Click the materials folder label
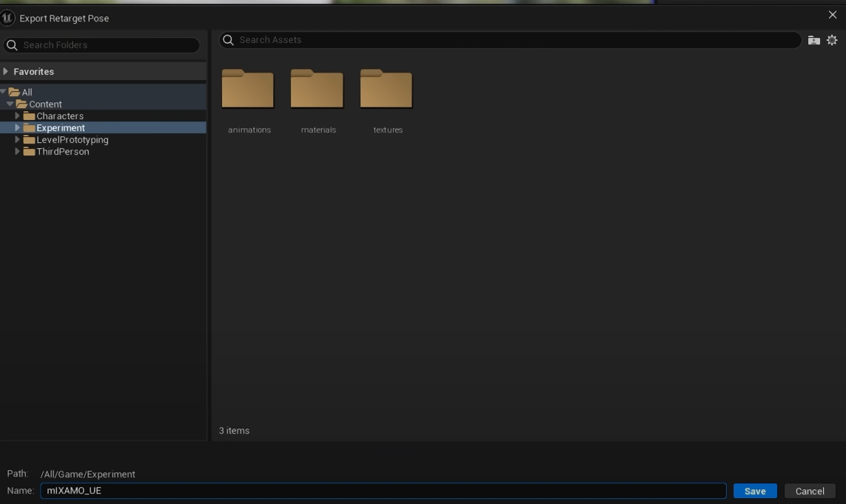846x504 pixels. (318, 130)
